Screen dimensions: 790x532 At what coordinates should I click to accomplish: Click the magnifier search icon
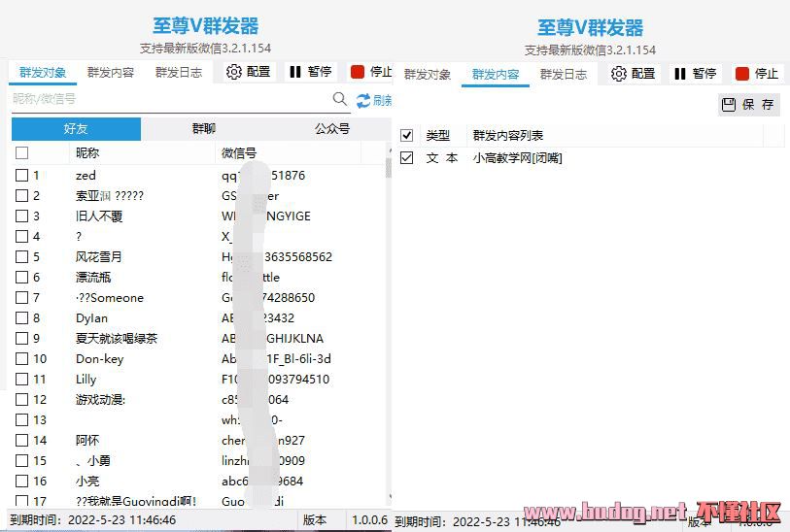[340, 99]
